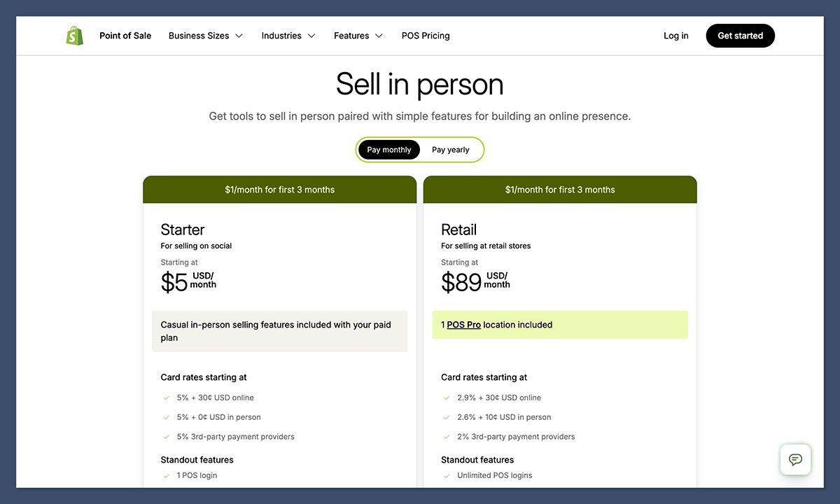
Task: Click the Starter plan promo banner
Action: click(x=279, y=190)
